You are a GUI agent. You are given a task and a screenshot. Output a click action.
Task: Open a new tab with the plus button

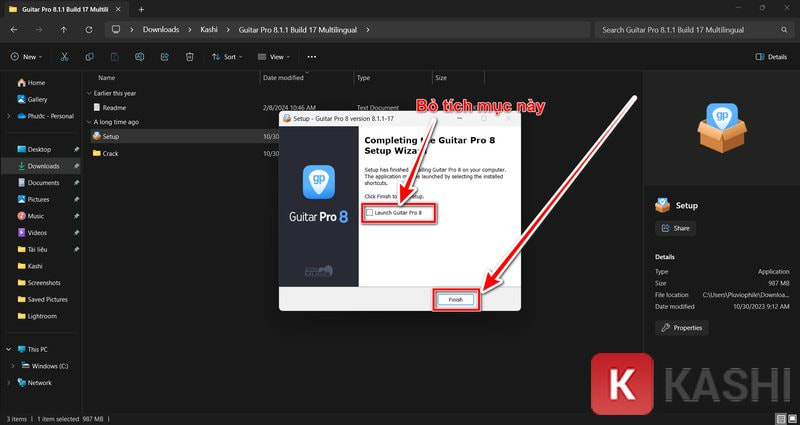click(141, 9)
